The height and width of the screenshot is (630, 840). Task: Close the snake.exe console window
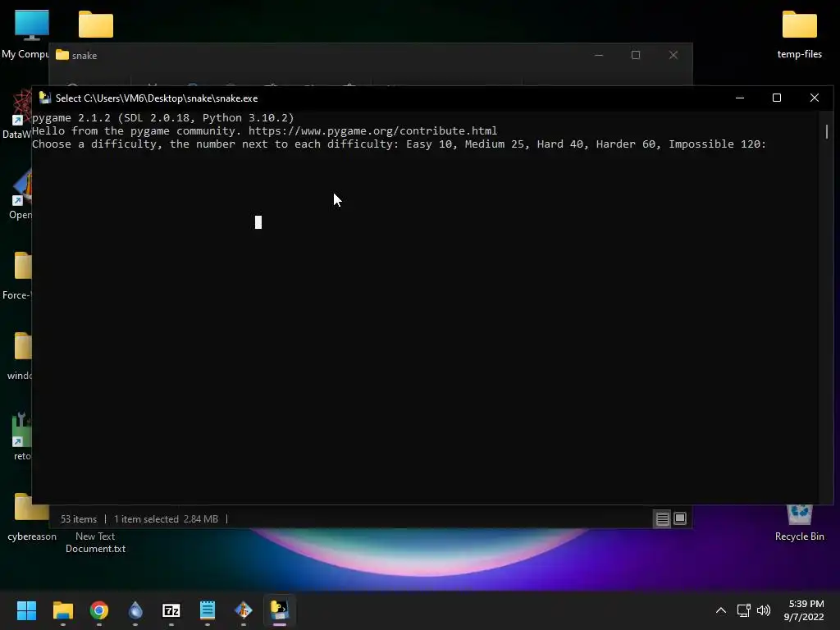[815, 98]
